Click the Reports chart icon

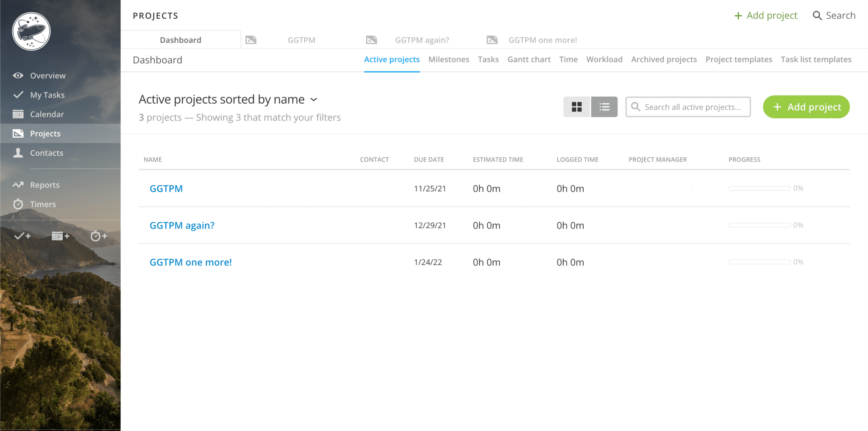pos(18,185)
